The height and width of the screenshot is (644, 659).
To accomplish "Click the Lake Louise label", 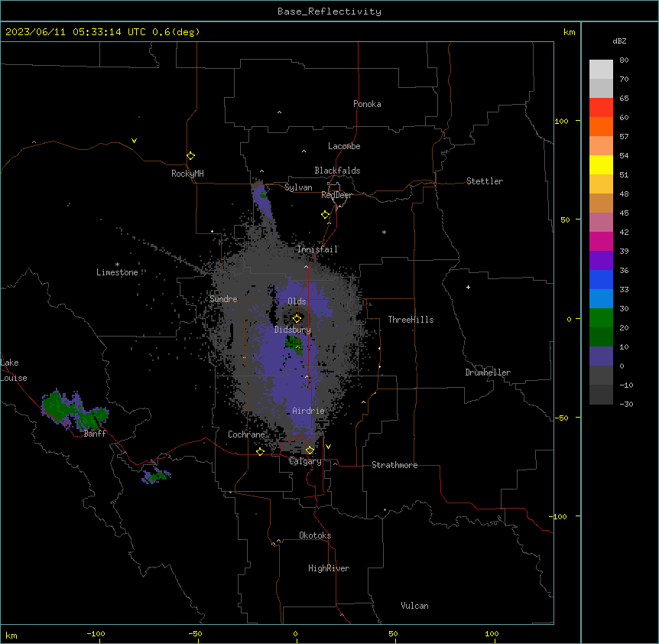I will [14, 370].
